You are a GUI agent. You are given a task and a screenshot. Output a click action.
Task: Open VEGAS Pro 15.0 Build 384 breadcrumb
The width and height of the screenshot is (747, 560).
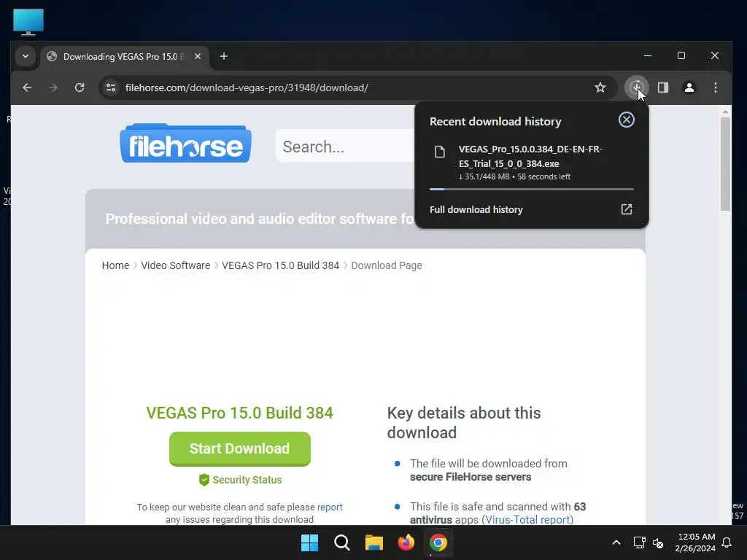click(x=280, y=265)
